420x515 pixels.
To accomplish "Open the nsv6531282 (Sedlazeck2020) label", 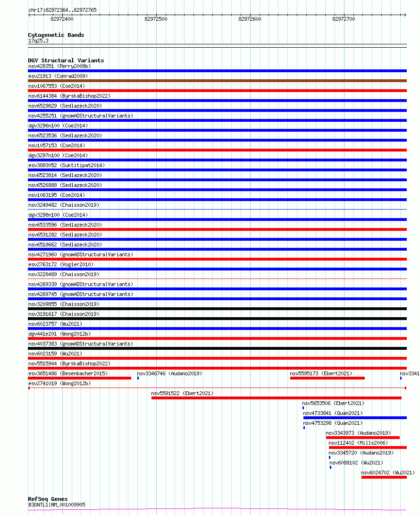I will (65, 235).
